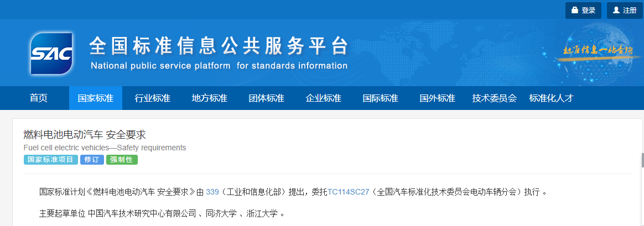The image size is (644, 226).
Task: Go to the 首页 home tab
Action: click(x=39, y=98)
